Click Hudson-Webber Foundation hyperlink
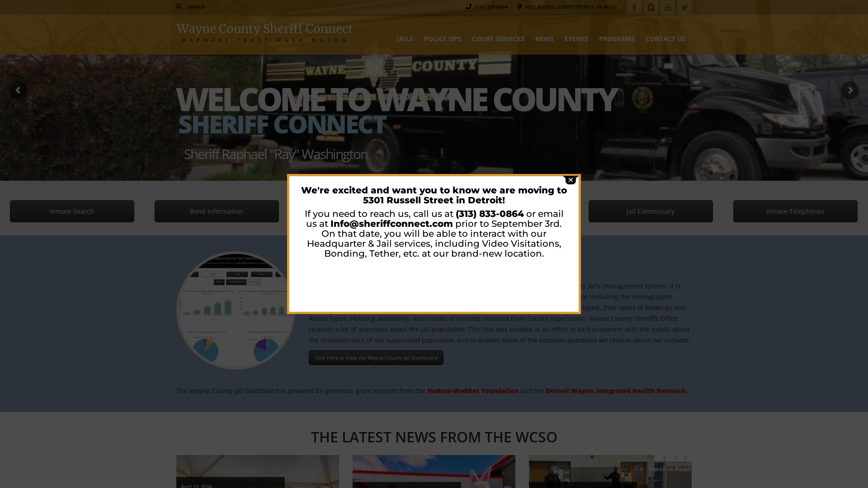The image size is (868, 488). point(473,390)
